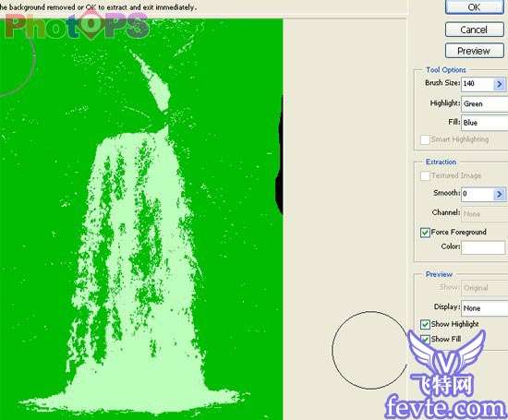
Task: Open the Brush Size slider arrow
Action: (500, 84)
